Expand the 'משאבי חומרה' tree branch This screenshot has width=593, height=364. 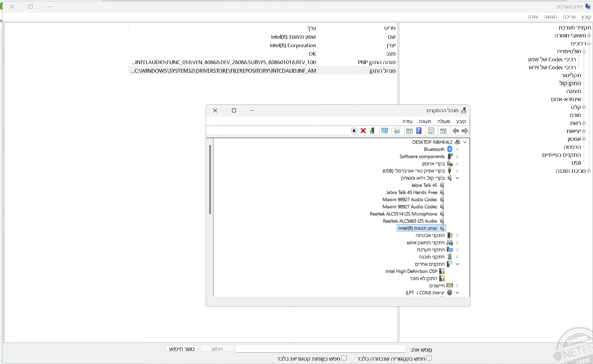pyautogui.click(x=589, y=36)
